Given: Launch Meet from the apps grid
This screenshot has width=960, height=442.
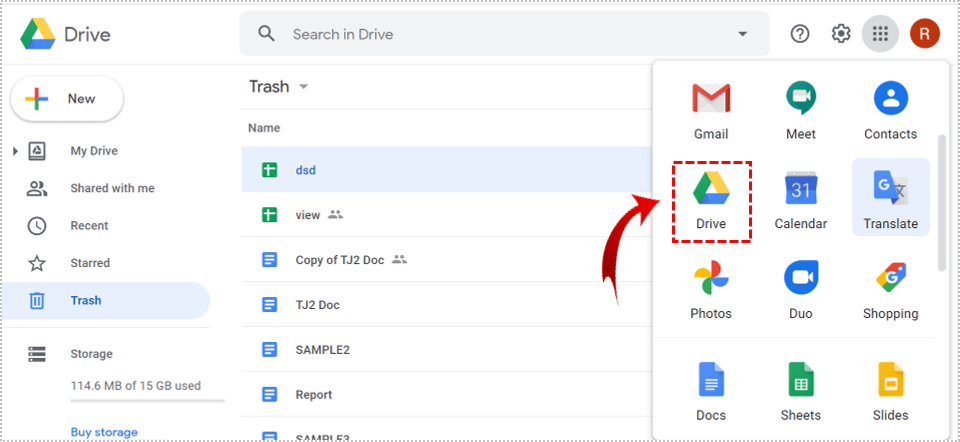Looking at the screenshot, I should [x=800, y=109].
